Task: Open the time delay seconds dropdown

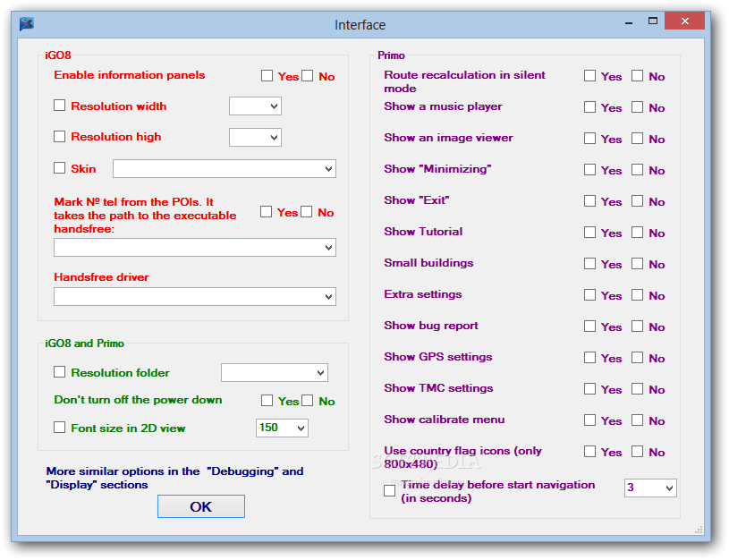Action: tap(650, 488)
